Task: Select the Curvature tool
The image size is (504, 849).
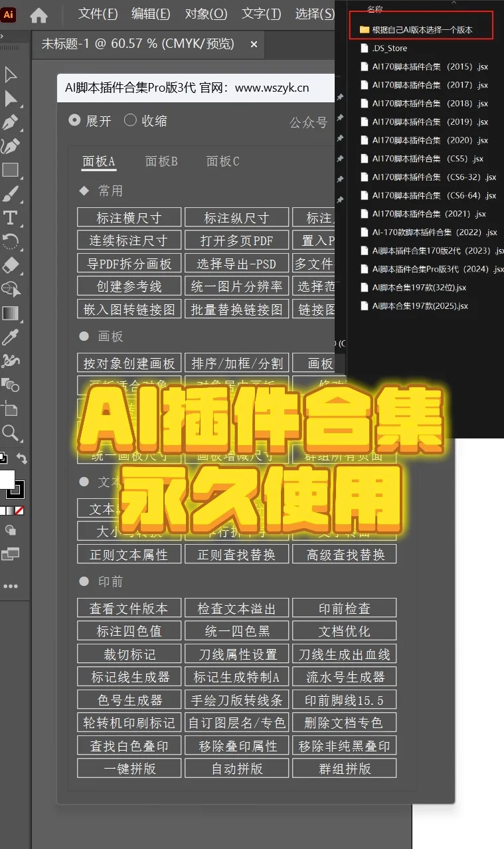Action: click(x=11, y=146)
